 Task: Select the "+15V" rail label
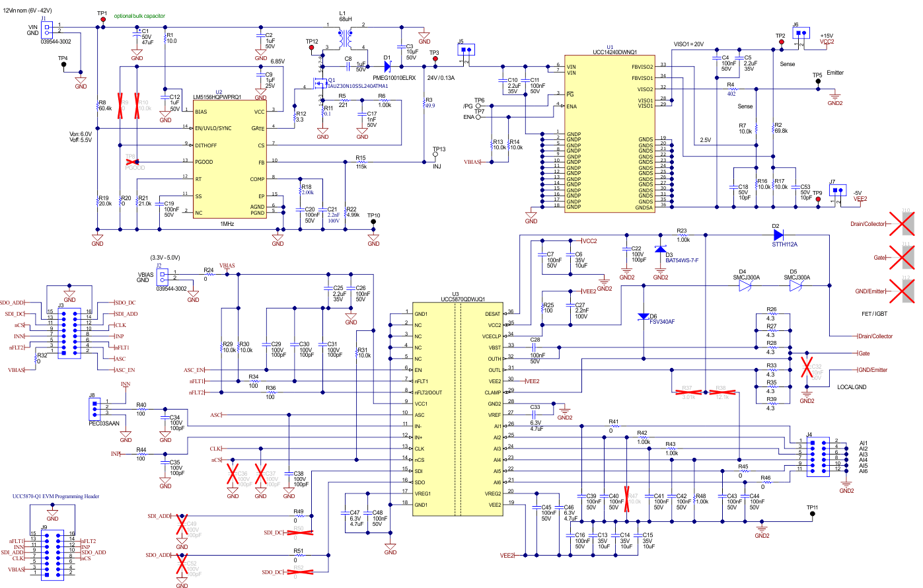pyautogui.click(x=827, y=36)
